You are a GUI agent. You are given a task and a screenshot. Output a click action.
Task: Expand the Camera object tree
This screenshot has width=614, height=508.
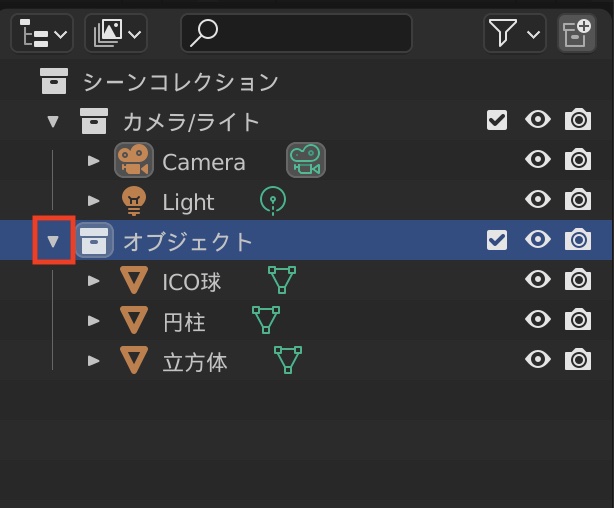point(94,161)
